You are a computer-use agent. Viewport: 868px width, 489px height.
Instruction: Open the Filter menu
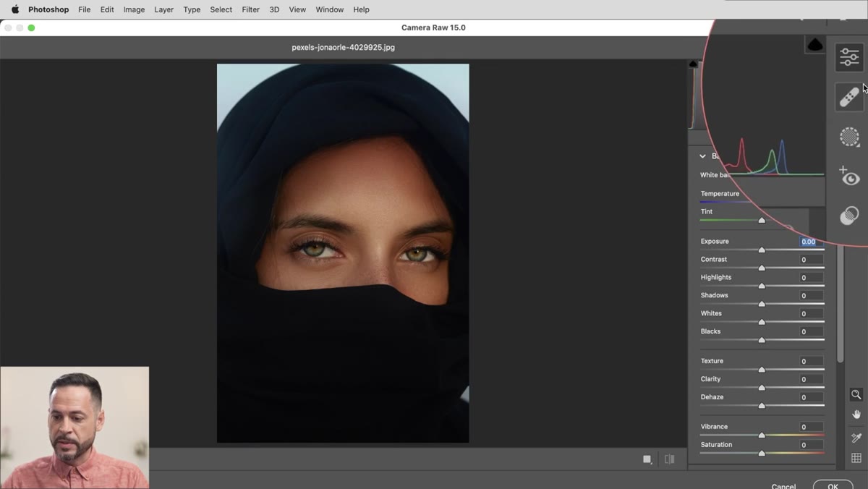point(251,9)
